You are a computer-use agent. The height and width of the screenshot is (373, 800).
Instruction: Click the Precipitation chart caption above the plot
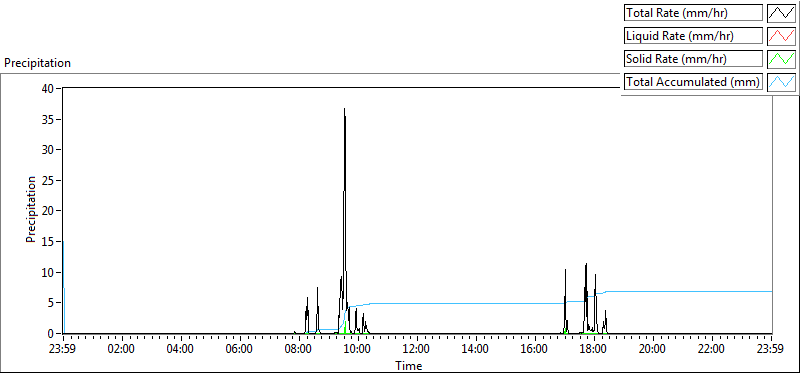coord(37,63)
